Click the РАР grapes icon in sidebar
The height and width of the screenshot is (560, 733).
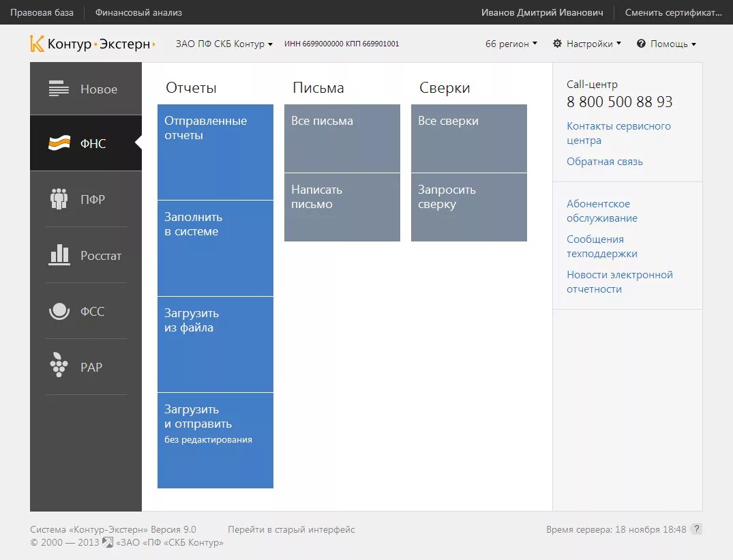[x=59, y=365]
